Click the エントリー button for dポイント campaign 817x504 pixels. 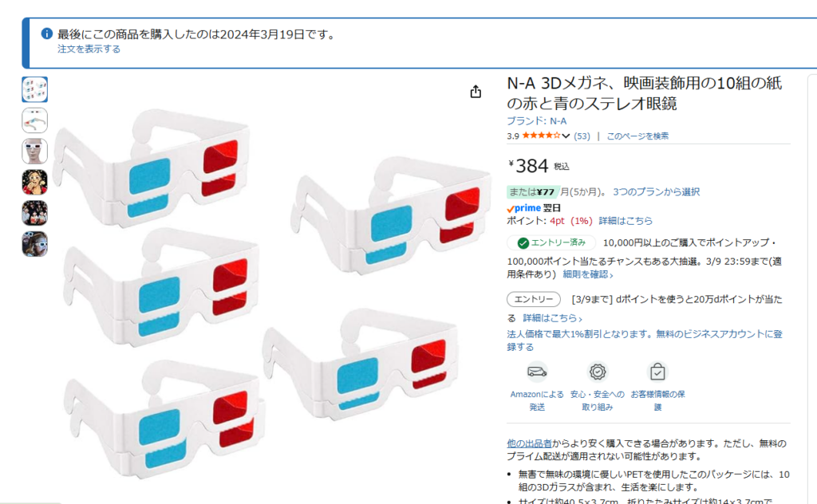(534, 299)
